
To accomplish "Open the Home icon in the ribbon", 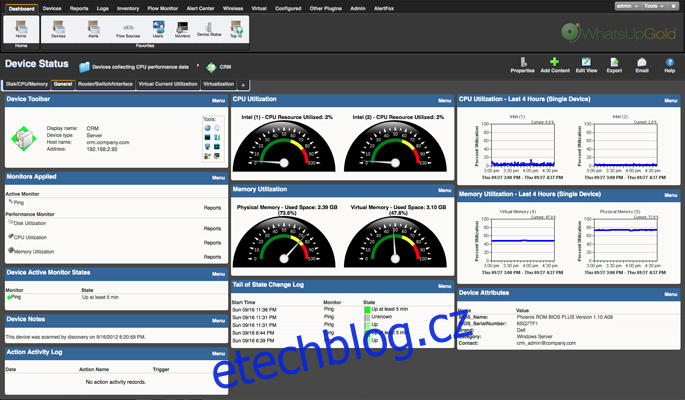I will [x=21, y=29].
